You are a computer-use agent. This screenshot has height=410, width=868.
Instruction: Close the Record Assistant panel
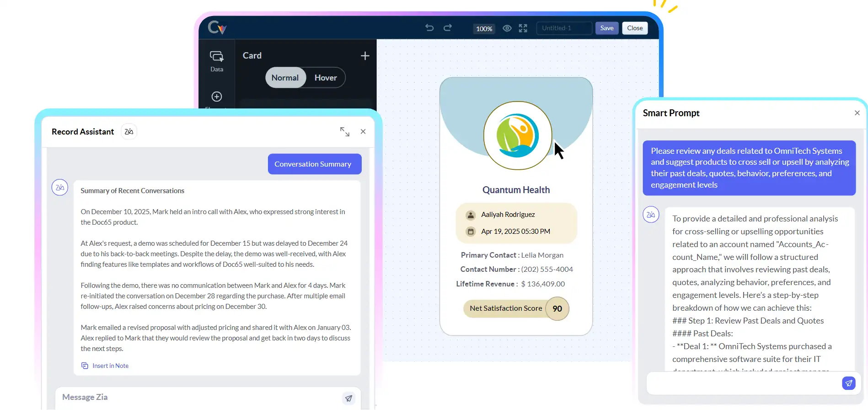363,132
